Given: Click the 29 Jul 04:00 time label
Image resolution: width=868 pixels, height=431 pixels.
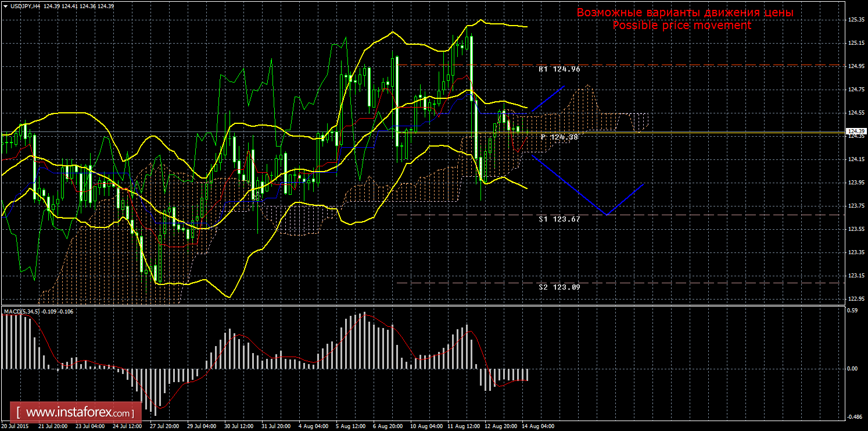Looking at the screenshot, I should point(202,426).
